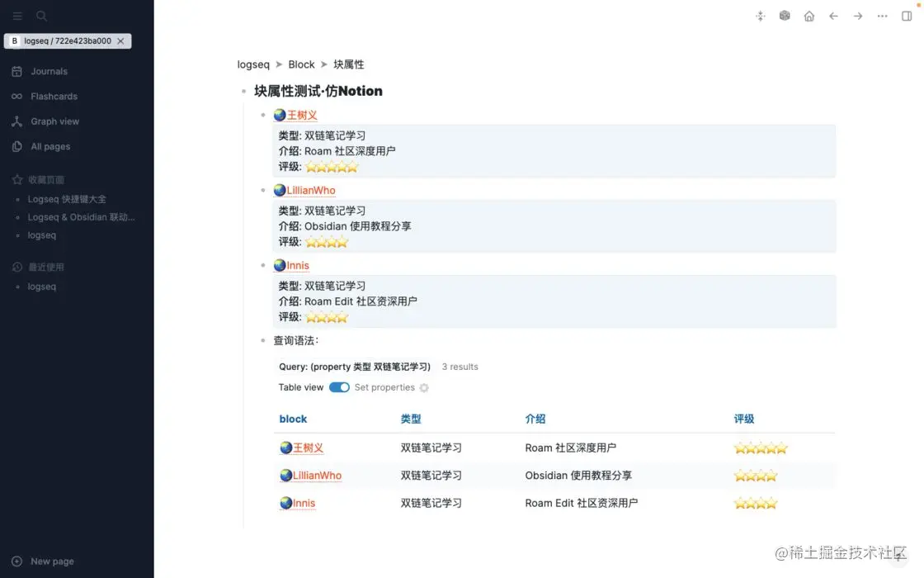Click table cell Roam 社区深度用户

570,448
